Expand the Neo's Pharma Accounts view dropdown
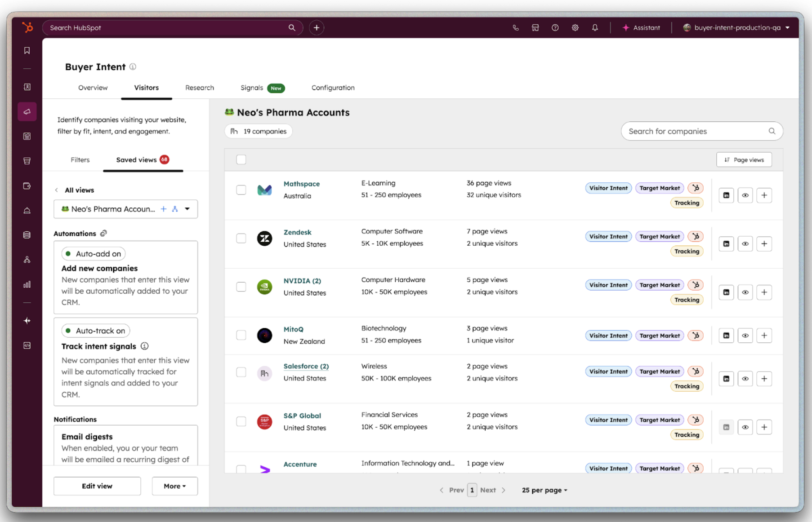The image size is (812, 522). [x=187, y=209]
